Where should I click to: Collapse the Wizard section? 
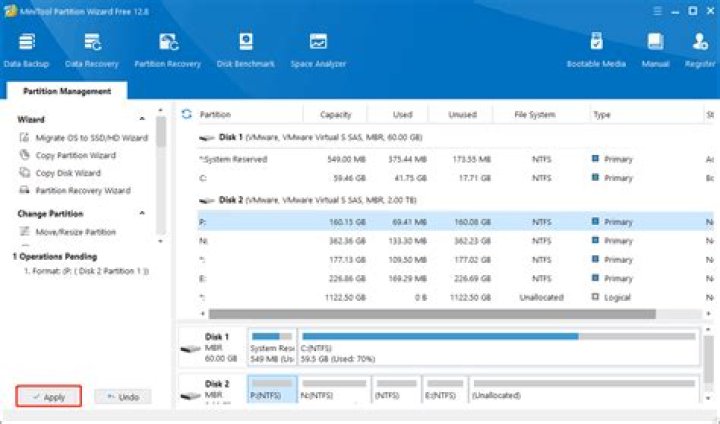click(142, 119)
